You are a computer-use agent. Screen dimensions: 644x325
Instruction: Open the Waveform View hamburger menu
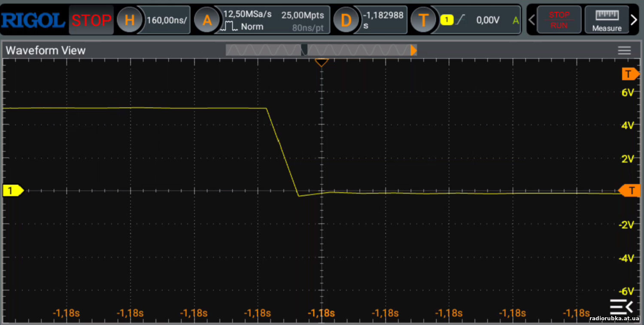624,51
